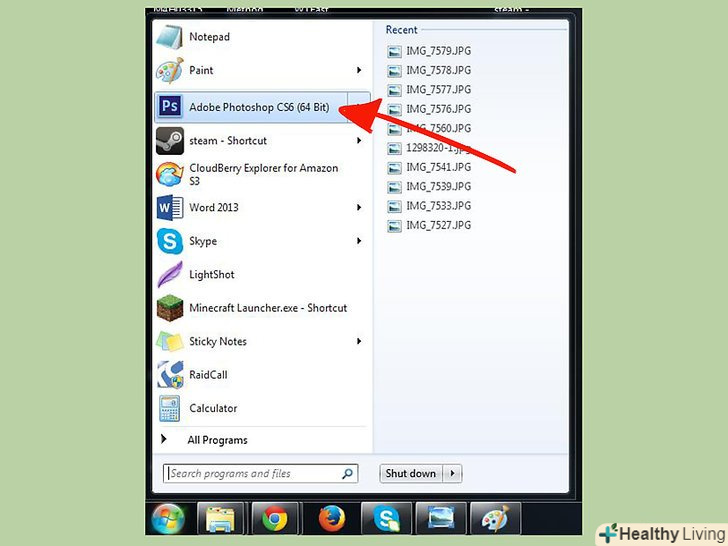728x546 pixels.
Task: Open Notepad from the Start menu
Action: [262, 37]
